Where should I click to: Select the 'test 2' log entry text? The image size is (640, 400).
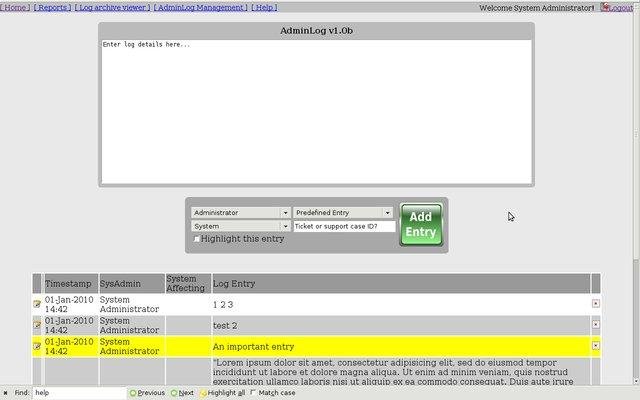[x=225, y=326]
